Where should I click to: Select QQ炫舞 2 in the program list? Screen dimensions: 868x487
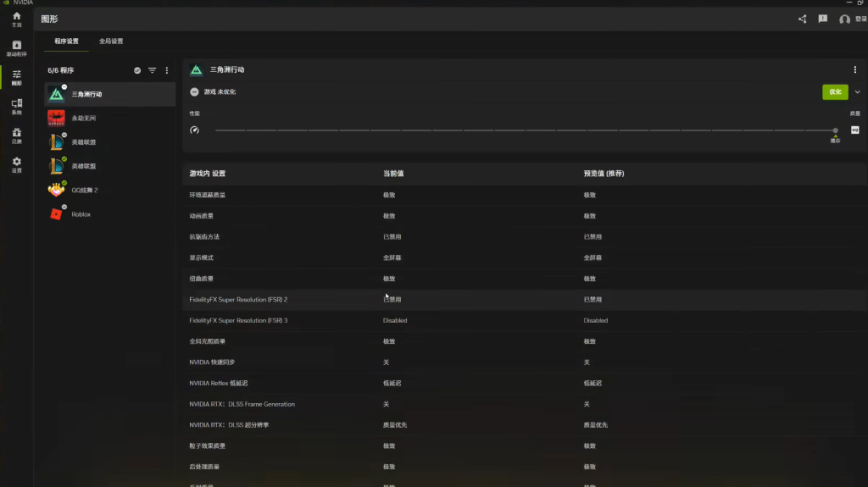(109, 190)
